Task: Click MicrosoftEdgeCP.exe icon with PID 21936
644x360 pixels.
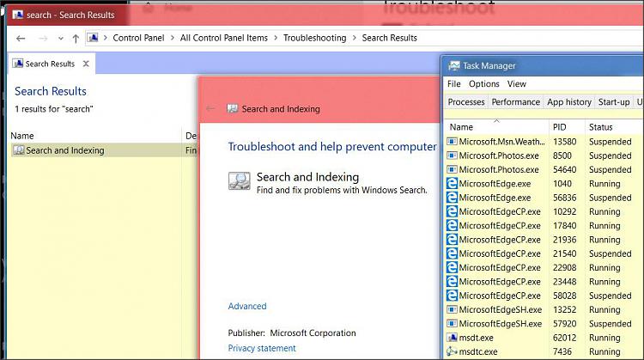Action: click(452, 239)
